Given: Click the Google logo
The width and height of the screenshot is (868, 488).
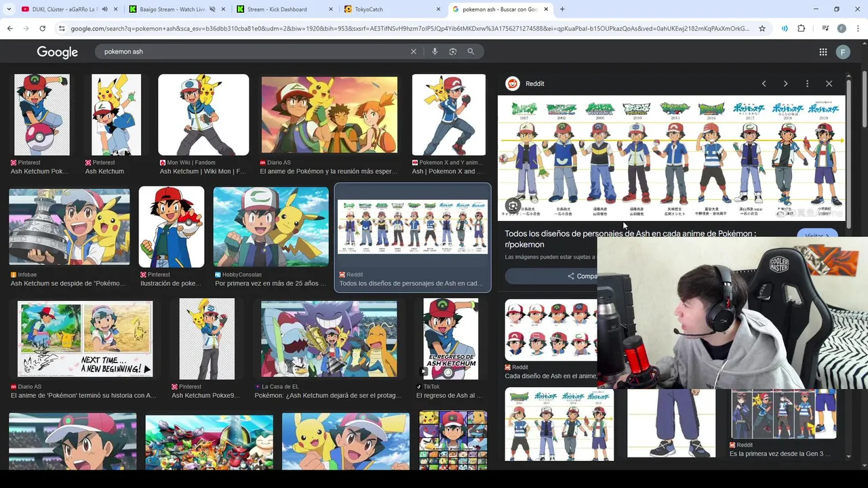Looking at the screenshot, I should 57,52.
